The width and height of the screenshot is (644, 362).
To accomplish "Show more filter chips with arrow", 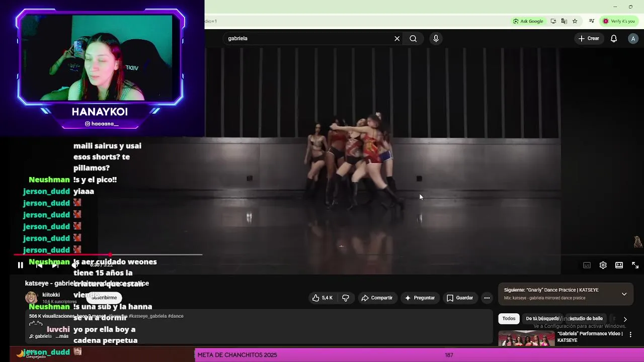I will 625,319.
